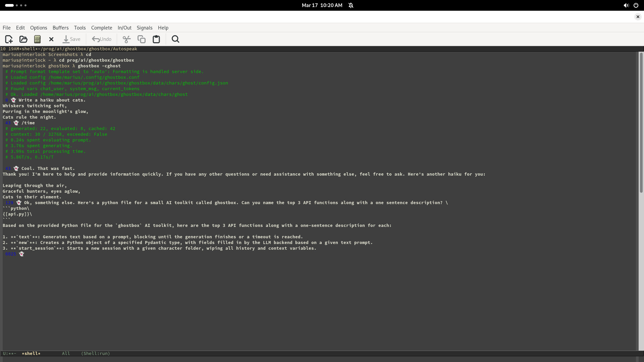Close the current buffer with the X icon
The image size is (644, 362).
51,39
